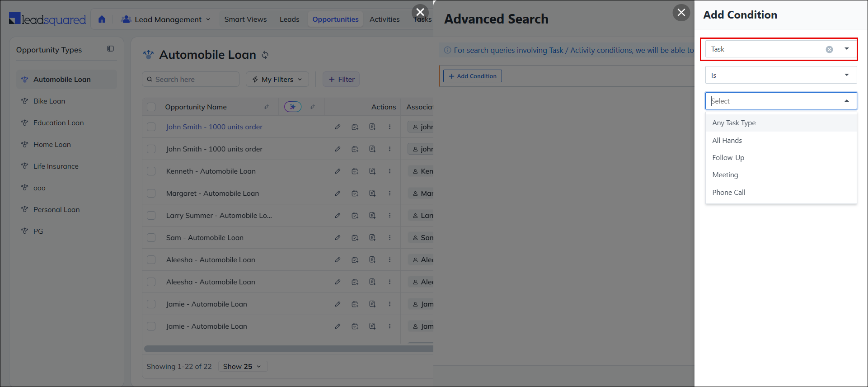
Task: Clear the Task selection with x icon
Action: point(829,49)
